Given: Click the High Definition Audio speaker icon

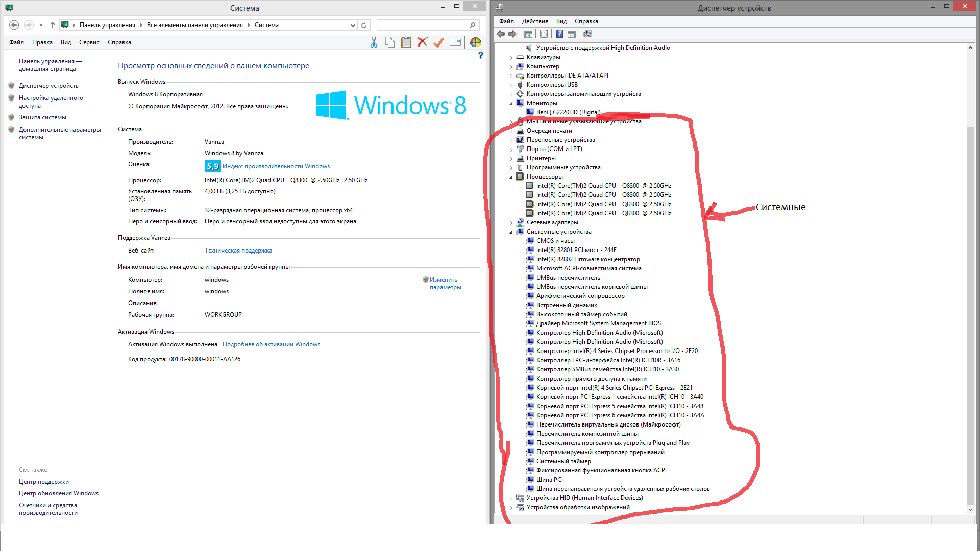Looking at the screenshot, I should pyautogui.click(x=530, y=48).
